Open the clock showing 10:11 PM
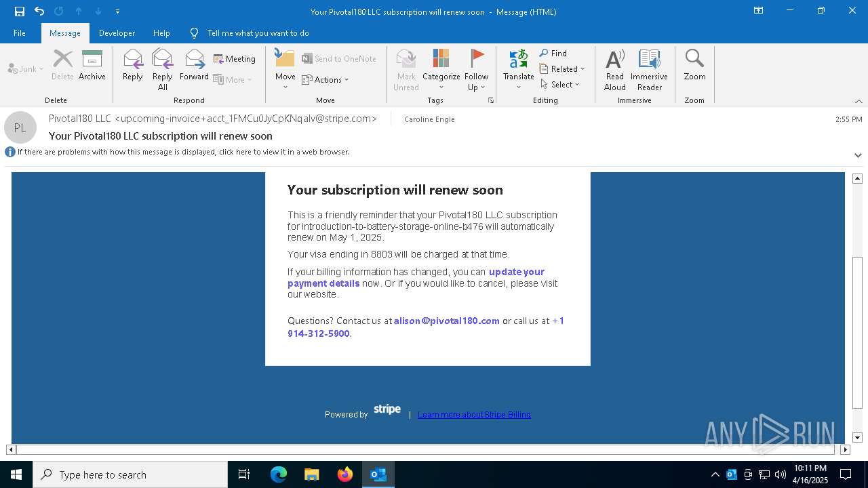868x488 pixels. 810,474
